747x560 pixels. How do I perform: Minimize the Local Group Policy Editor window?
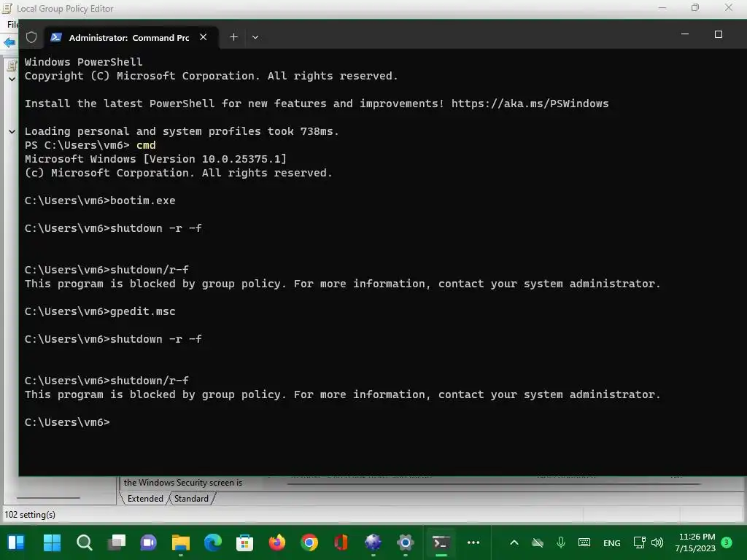point(662,8)
